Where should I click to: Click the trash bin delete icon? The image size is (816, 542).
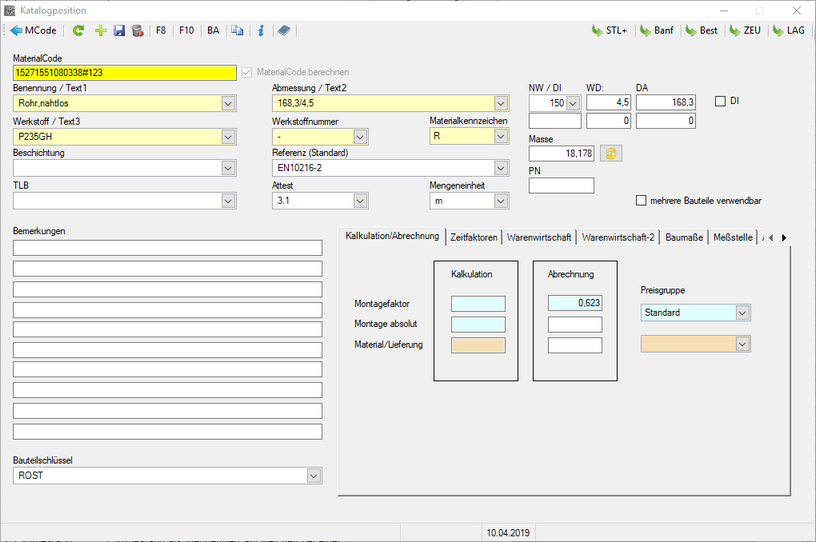click(x=137, y=31)
